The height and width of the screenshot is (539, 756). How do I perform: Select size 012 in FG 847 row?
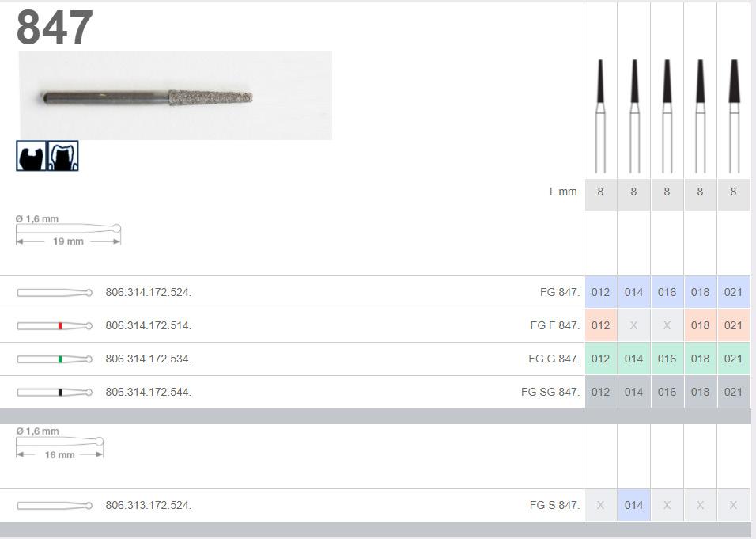(x=600, y=293)
